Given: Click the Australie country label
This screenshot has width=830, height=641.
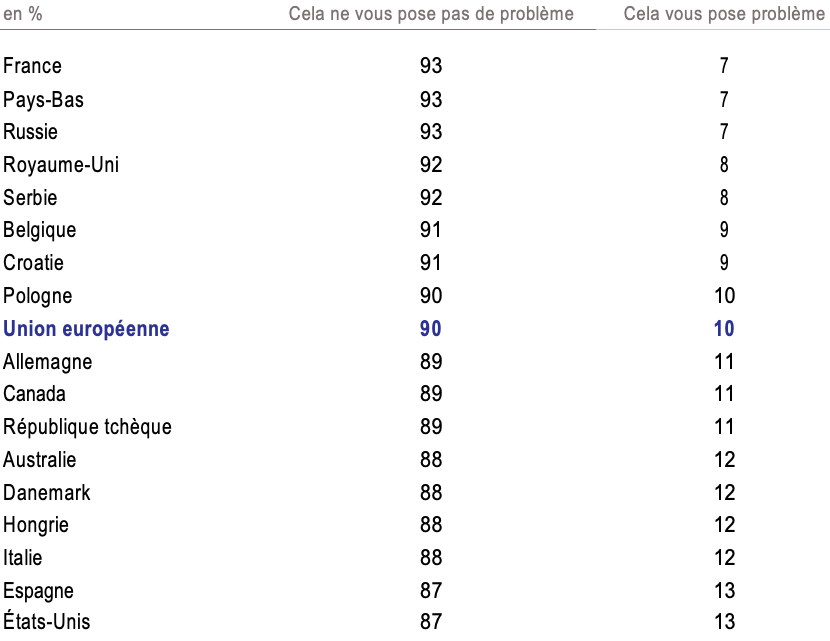Looking at the screenshot, I should tap(40, 460).
